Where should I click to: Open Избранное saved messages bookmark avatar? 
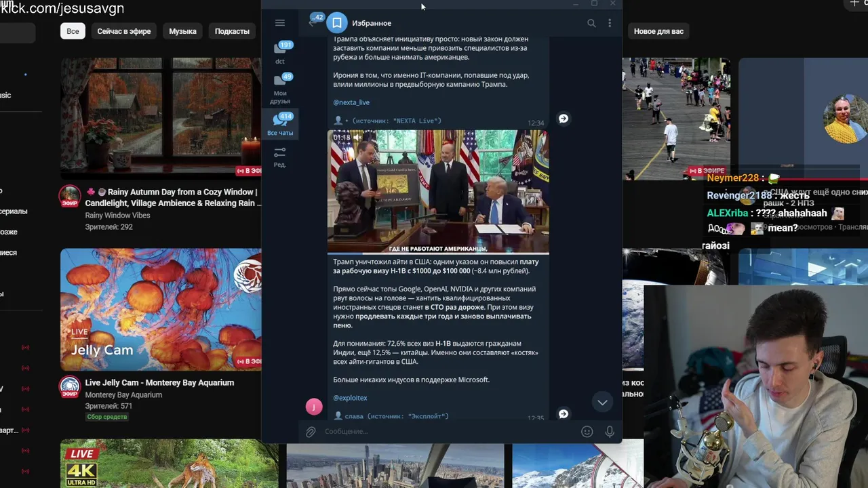click(337, 23)
